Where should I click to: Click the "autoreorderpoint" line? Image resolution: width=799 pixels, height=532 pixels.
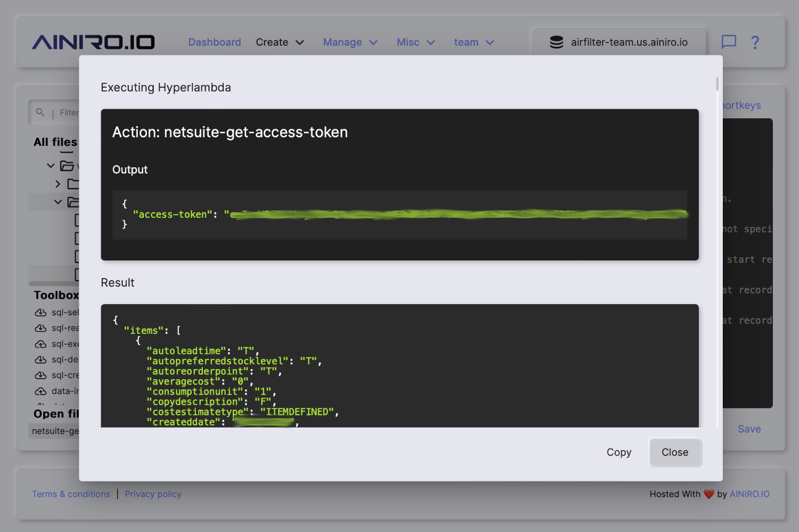pyautogui.click(x=214, y=371)
